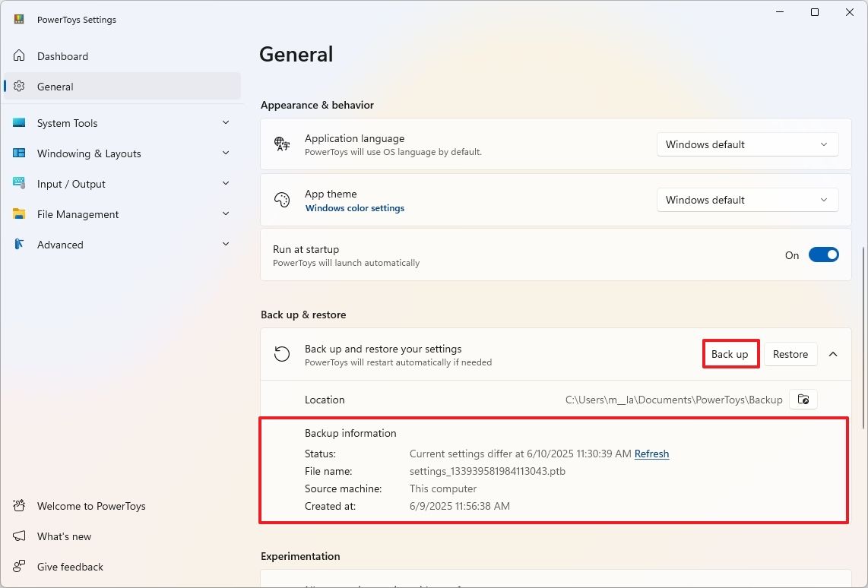Click the Welcome to PowerToys icon
This screenshot has height=588, width=868.
[x=17, y=506]
